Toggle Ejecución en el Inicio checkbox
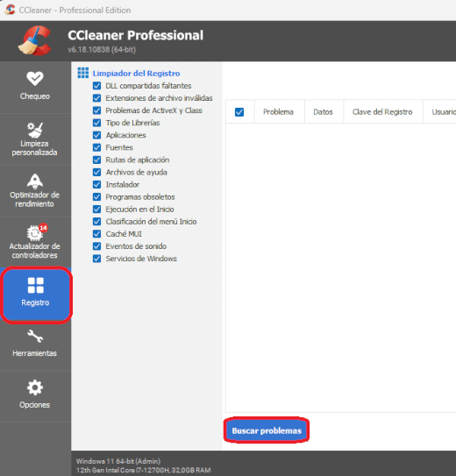 point(96,210)
